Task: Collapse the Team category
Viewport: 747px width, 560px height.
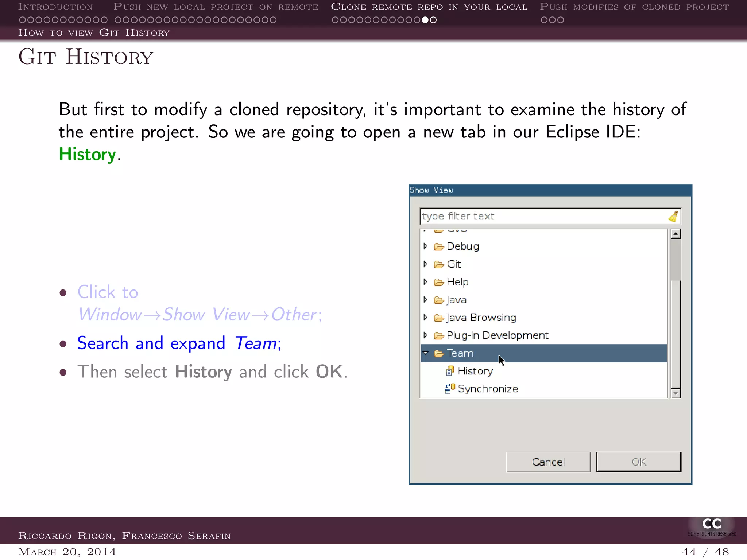Action: point(425,353)
